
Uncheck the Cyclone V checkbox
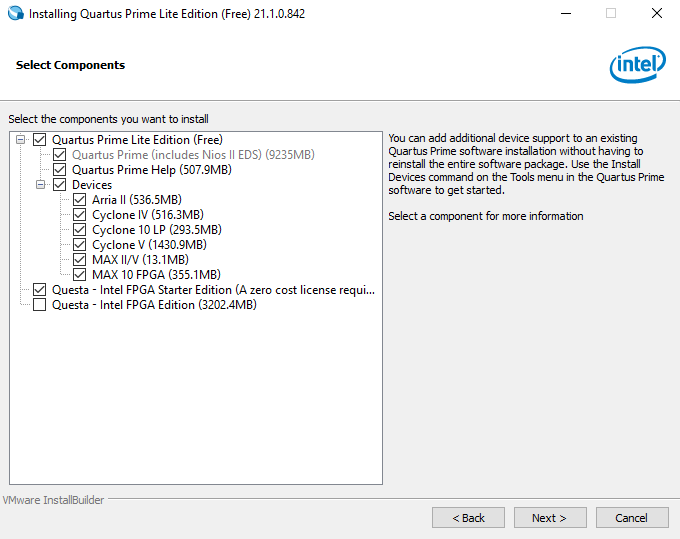point(79,245)
